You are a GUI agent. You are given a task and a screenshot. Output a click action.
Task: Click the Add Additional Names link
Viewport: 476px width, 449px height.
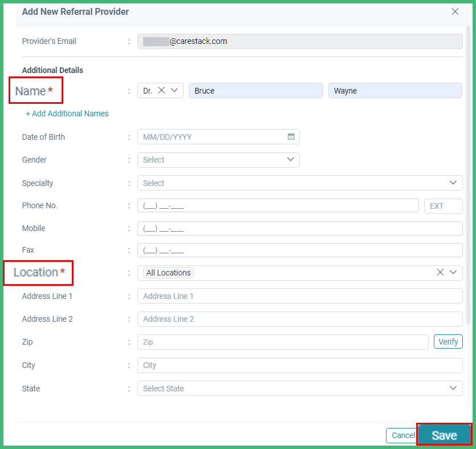pos(67,114)
